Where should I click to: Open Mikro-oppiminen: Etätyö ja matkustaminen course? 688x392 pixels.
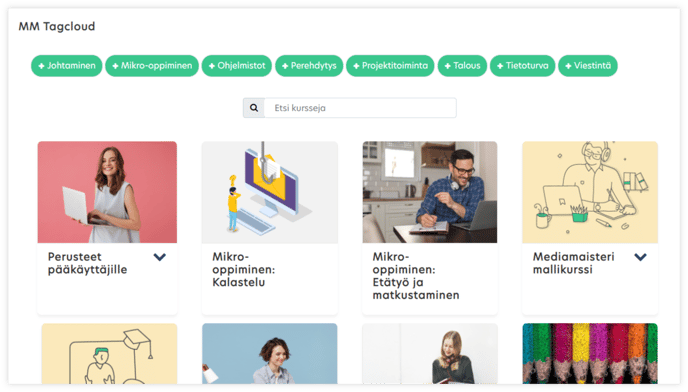(416, 276)
